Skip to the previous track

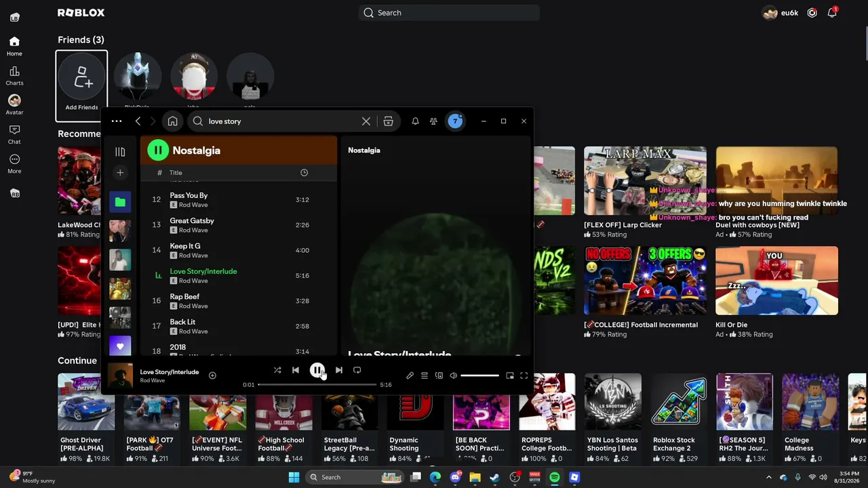[295, 370]
